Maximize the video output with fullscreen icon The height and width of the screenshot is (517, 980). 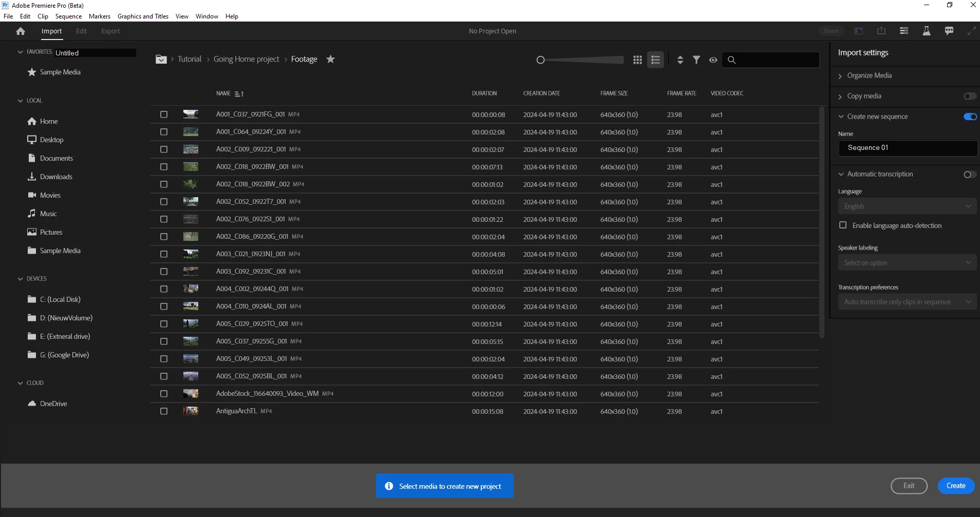click(971, 31)
